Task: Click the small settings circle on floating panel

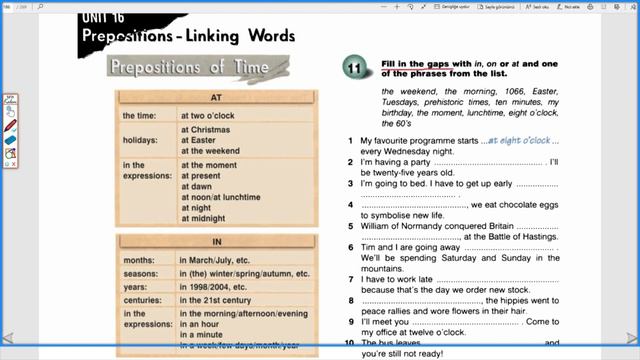Action: pos(7,164)
